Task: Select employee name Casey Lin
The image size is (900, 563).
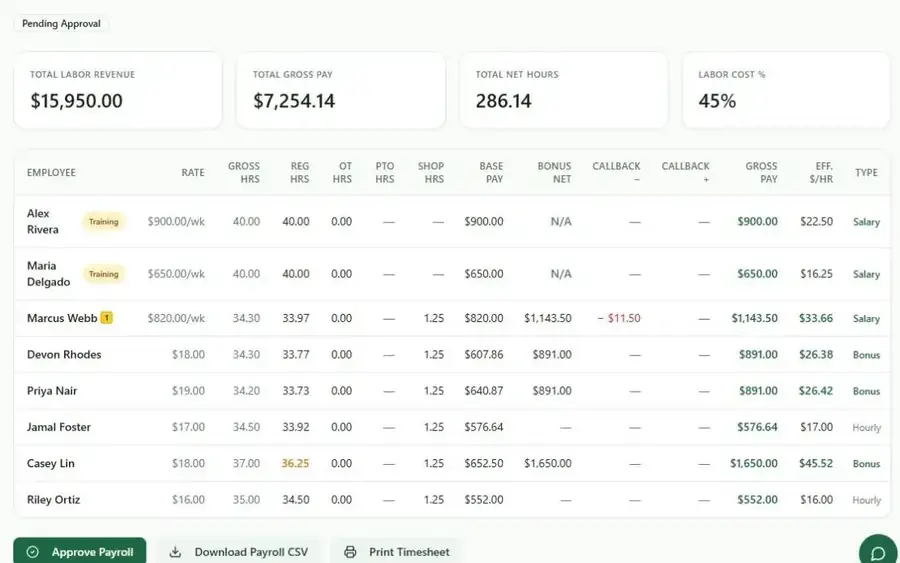Action: point(51,463)
